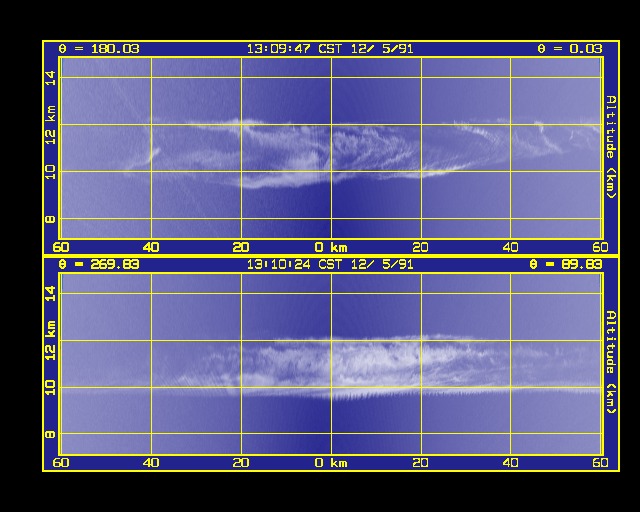Viewport: 640px width, 512px height.
Task: Click upper panel's 20 label on θ=180.03 side
Action: coord(241,247)
